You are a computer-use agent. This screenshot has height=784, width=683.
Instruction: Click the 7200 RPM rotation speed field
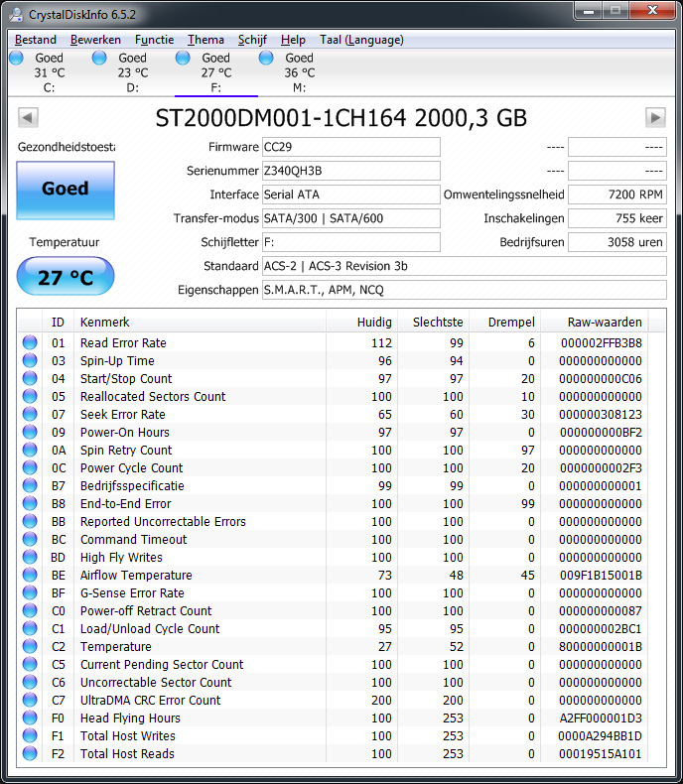click(617, 195)
